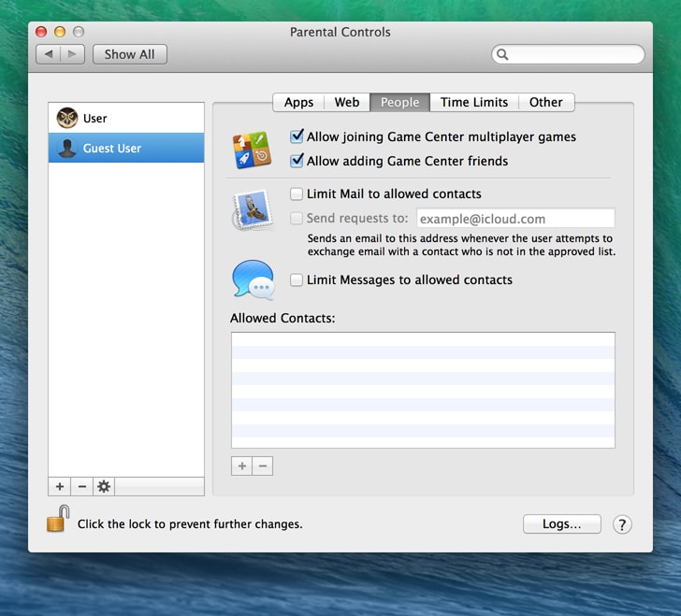Click the Allowed Contacts list box
This screenshot has height=616, width=681.
pyautogui.click(x=423, y=391)
